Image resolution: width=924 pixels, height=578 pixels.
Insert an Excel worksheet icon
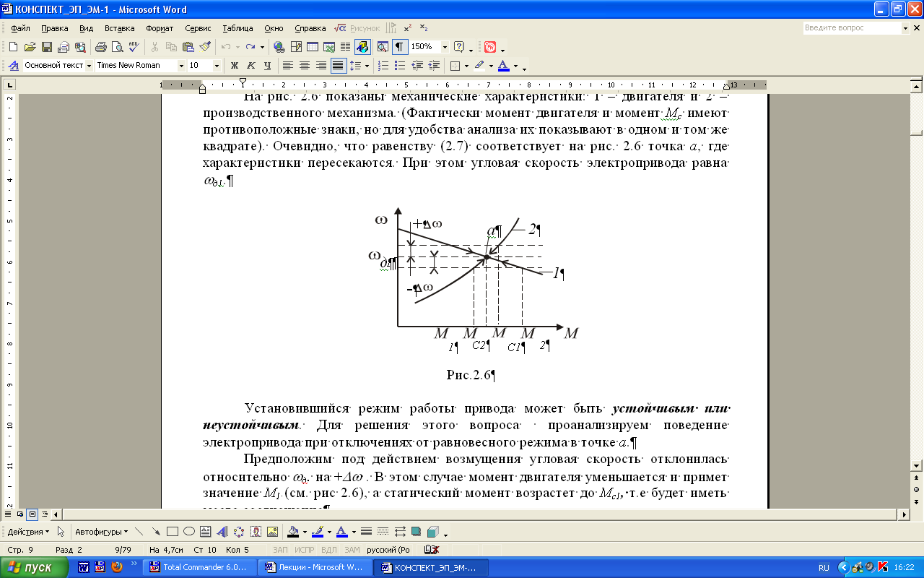click(329, 47)
